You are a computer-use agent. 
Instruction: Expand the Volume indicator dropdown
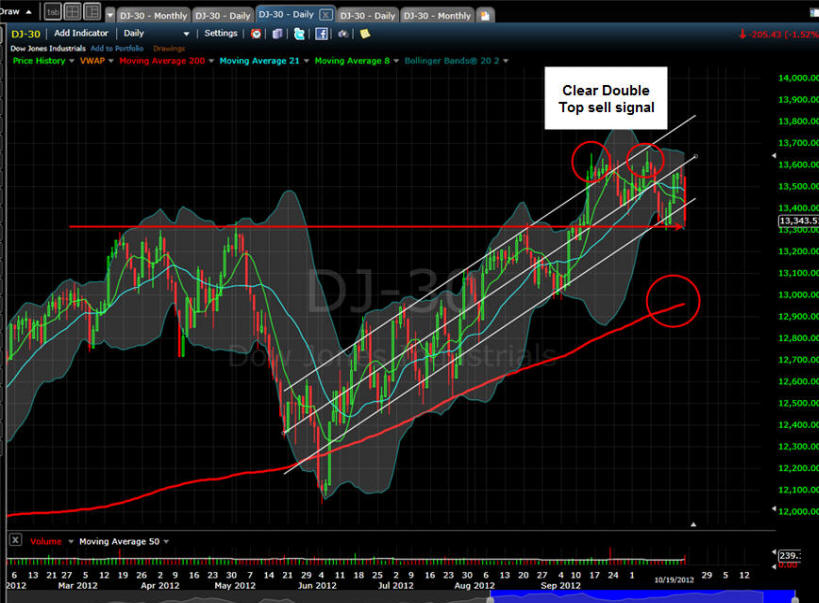[71, 542]
